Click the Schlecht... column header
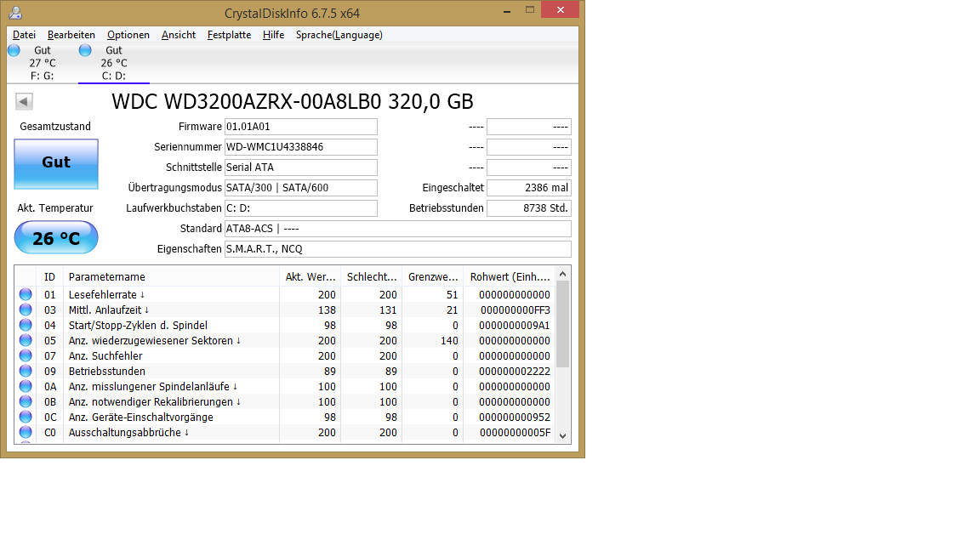This screenshot has width=980, height=551. point(371,276)
